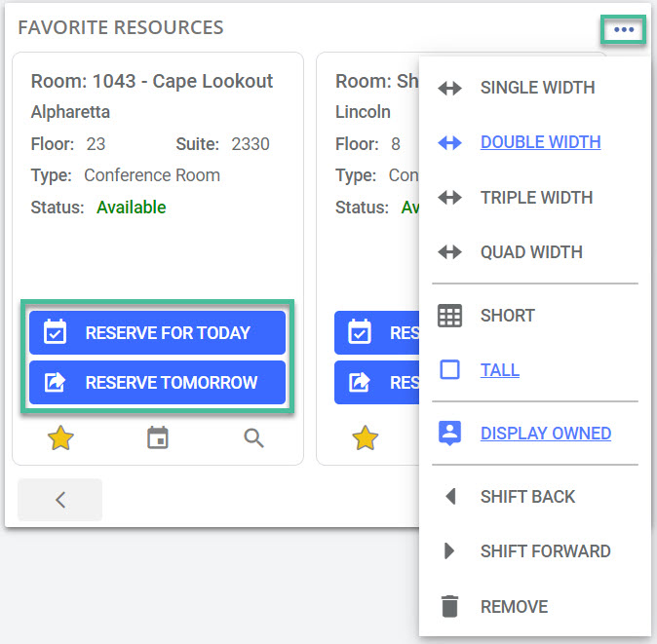Toggle Display Owned option text

coord(545,434)
